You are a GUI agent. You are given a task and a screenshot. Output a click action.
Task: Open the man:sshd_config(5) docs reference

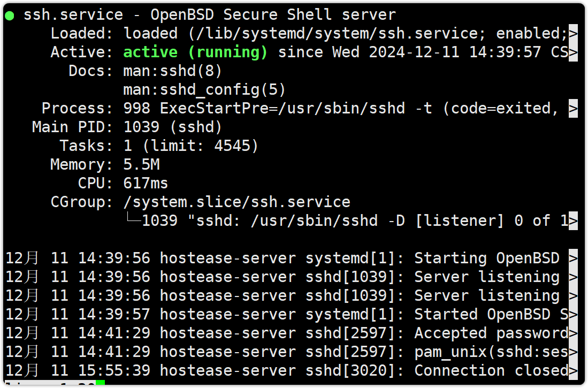click(x=204, y=89)
